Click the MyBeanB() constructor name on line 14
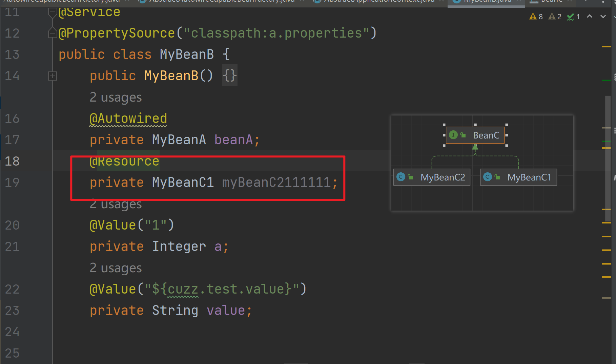The image size is (616, 364). pyautogui.click(x=171, y=76)
